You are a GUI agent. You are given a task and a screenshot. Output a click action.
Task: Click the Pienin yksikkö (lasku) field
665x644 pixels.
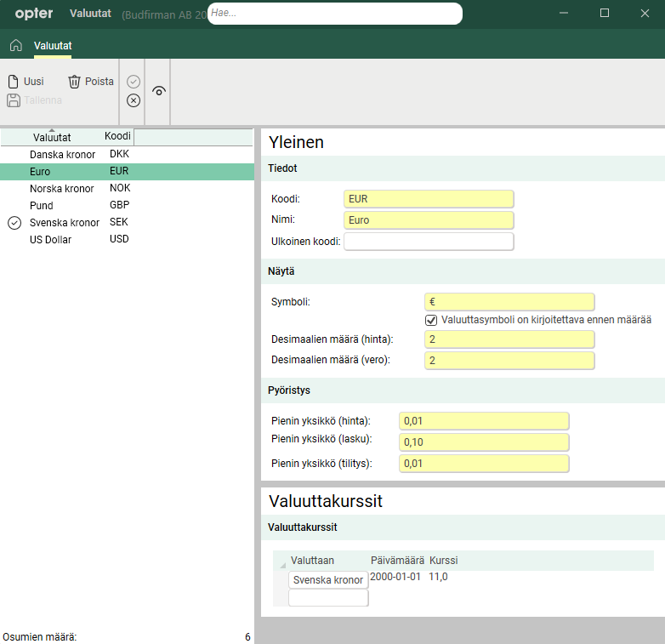coord(483,442)
